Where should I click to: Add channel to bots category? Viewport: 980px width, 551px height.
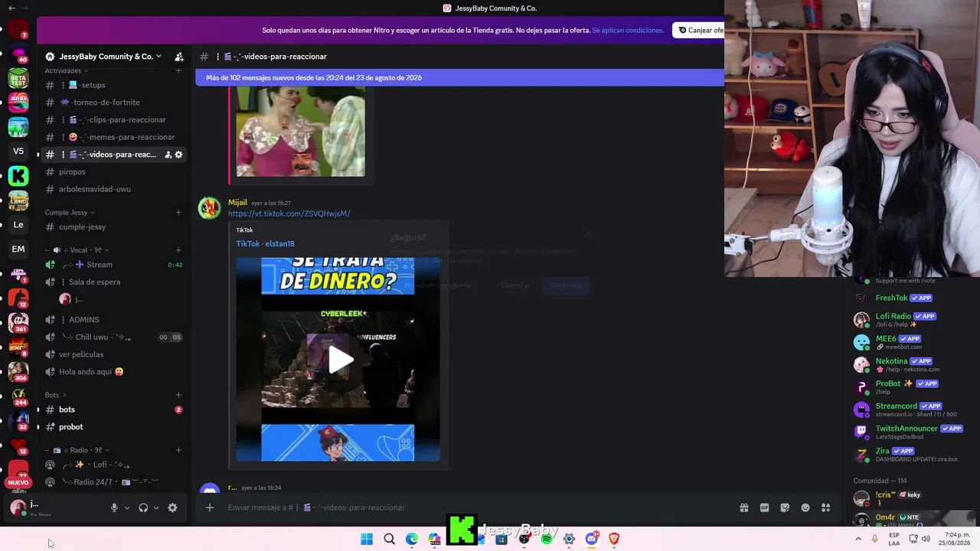(178, 395)
